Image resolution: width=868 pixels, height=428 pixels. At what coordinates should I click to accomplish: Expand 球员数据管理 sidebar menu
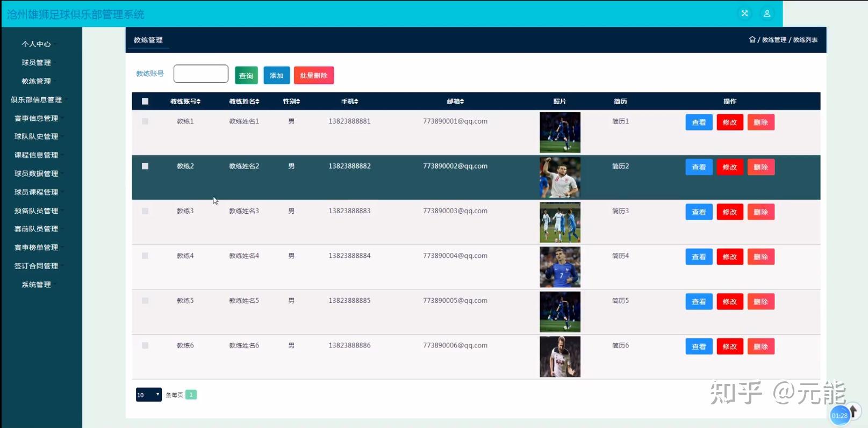(x=37, y=173)
